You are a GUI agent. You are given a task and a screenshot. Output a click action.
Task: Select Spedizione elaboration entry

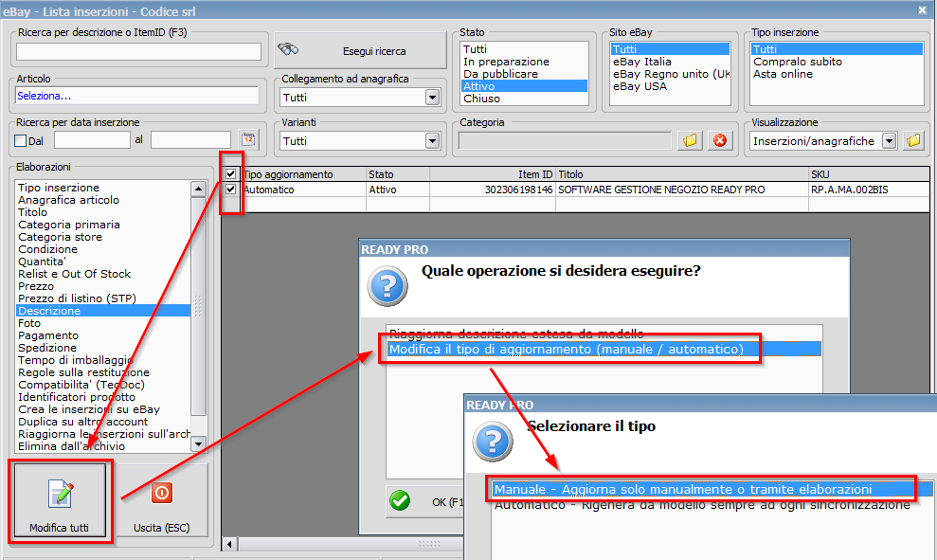[x=102, y=348]
